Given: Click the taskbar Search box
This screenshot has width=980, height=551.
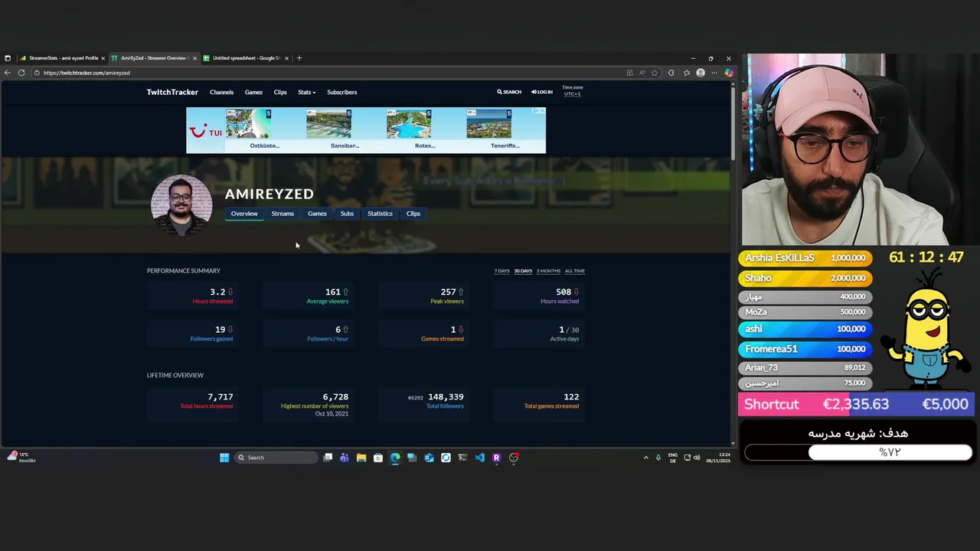Looking at the screenshot, I should pos(276,458).
